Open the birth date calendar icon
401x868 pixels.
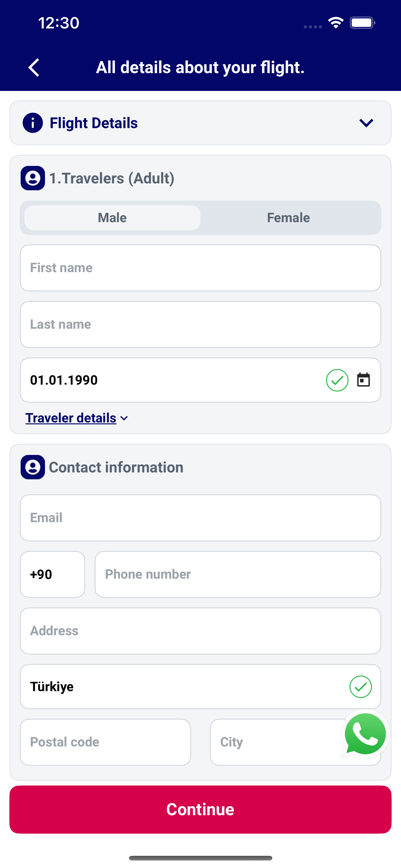(363, 380)
